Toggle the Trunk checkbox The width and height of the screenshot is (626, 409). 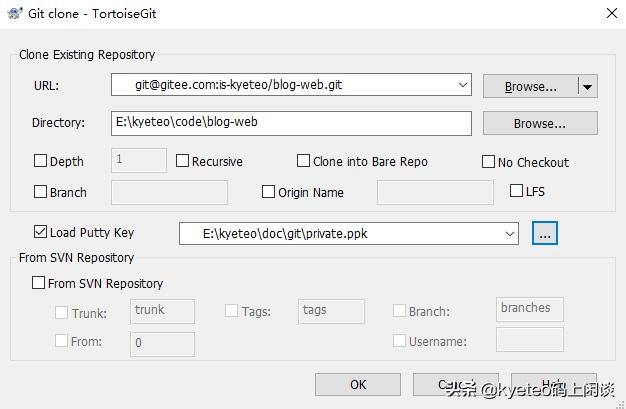[x=61, y=312]
